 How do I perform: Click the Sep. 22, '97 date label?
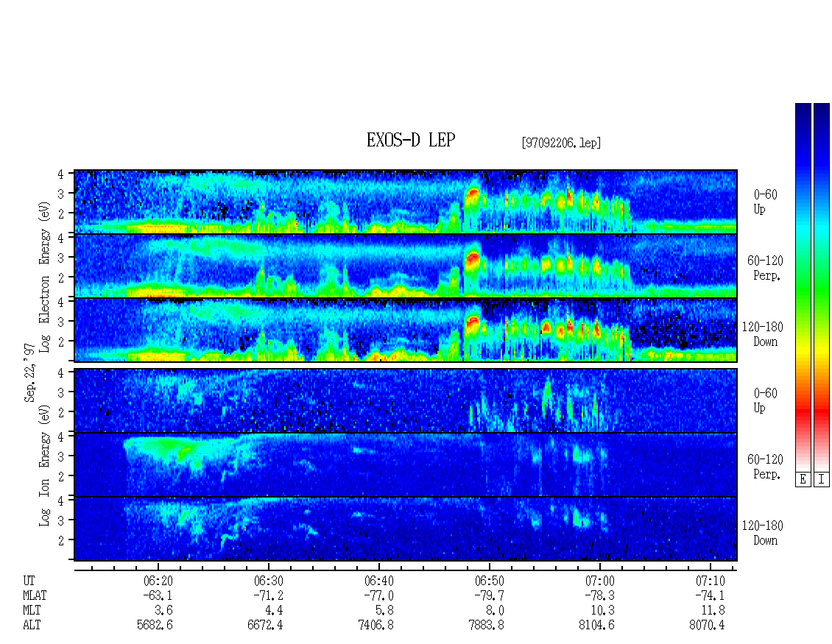pos(29,372)
